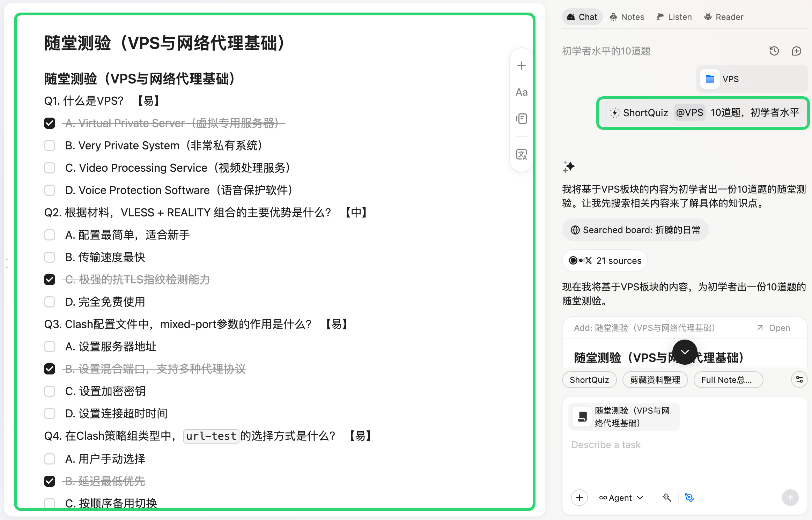Click the ShortQuiz suggestion chip
The image size is (812, 520).
589,380
